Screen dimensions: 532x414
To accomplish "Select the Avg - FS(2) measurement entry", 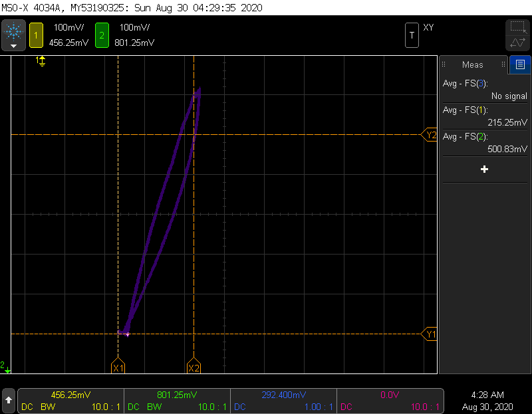I will point(484,143).
